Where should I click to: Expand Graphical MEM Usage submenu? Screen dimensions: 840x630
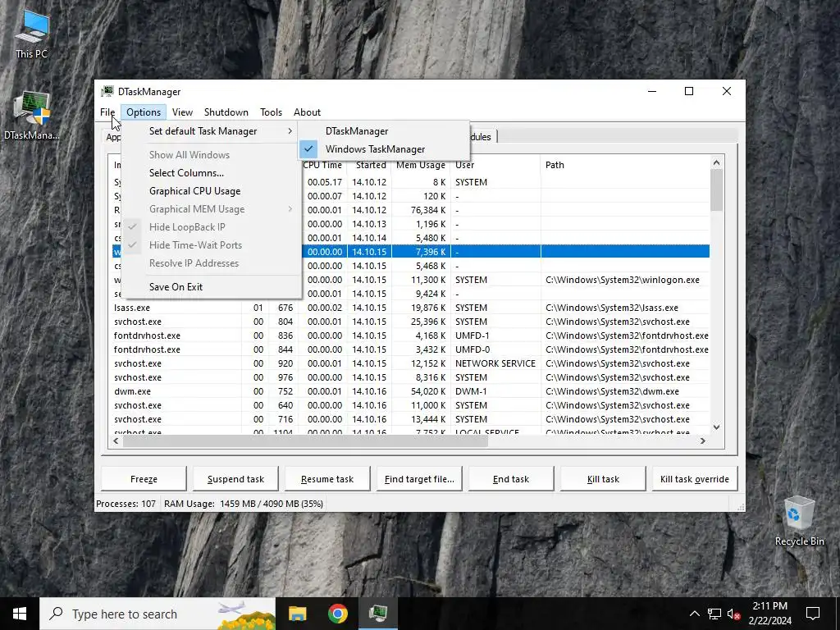coord(211,209)
